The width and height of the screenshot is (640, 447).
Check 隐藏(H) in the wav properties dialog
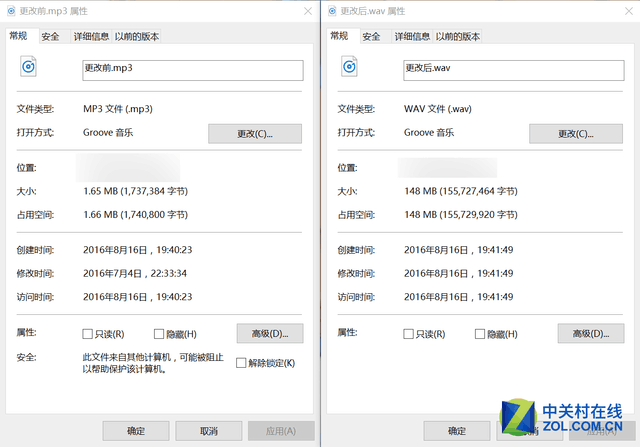pos(480,334)
